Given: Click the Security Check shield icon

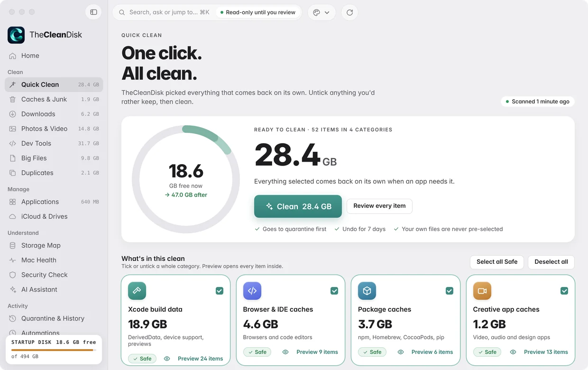Looking at the screenshot, I should (13, 275).
